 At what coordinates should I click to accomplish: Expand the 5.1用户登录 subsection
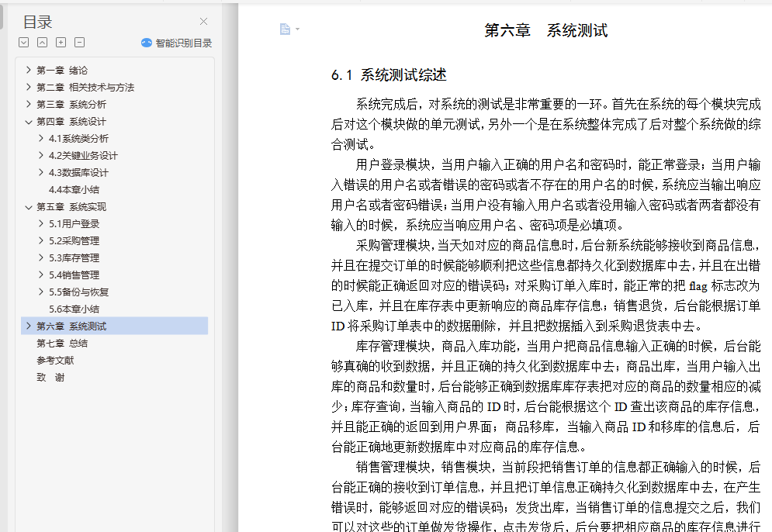[41, 223]
